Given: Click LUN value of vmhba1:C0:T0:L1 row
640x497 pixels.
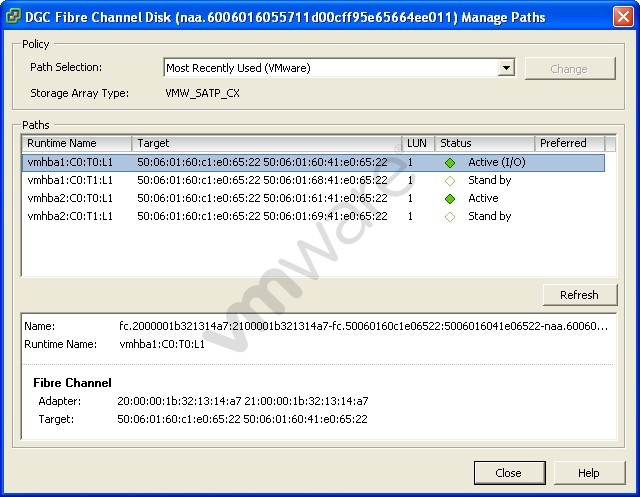Looking at the screenshot, I should pyautogui.click(x=410, y=162).
